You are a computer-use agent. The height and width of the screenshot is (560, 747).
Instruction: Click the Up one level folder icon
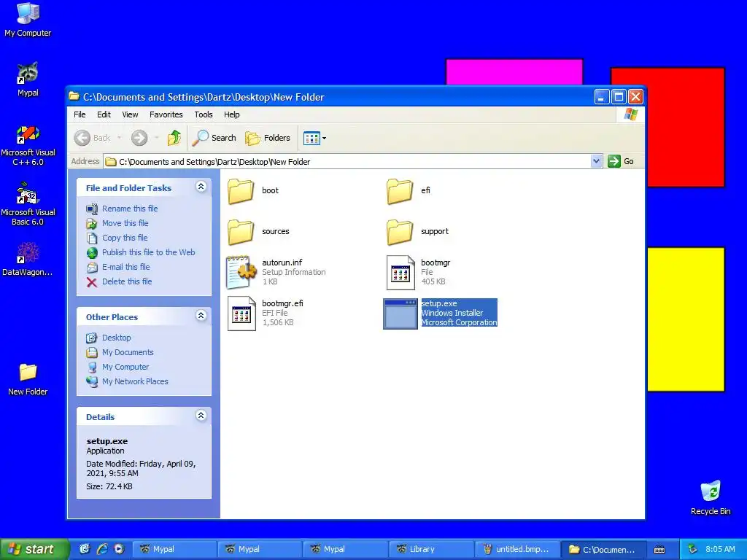174,138
